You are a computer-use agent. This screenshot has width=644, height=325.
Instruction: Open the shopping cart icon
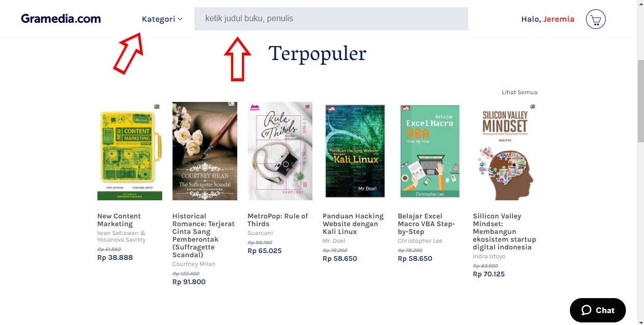point(596,19)
